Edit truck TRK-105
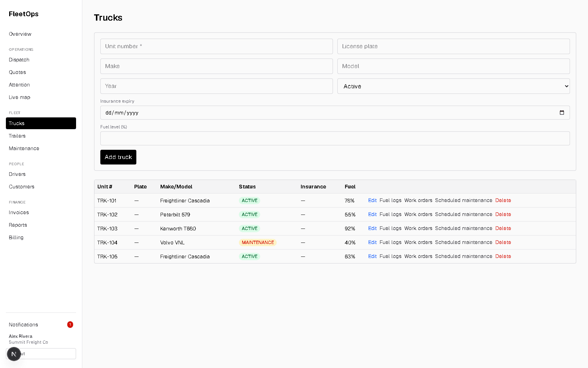Image resolution: width=588 pixels, height=368 pixels. coord(372,256)
